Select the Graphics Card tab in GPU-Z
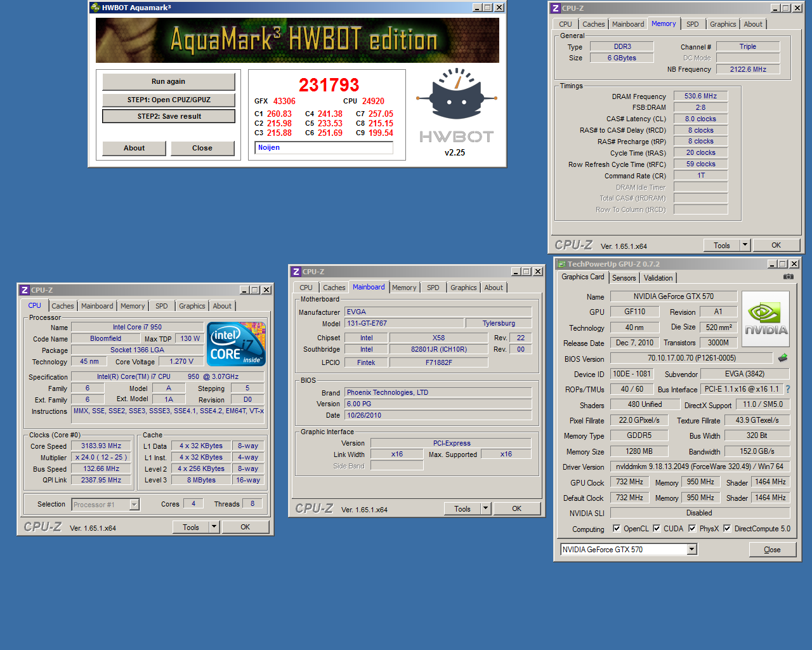 click(583, 277)
